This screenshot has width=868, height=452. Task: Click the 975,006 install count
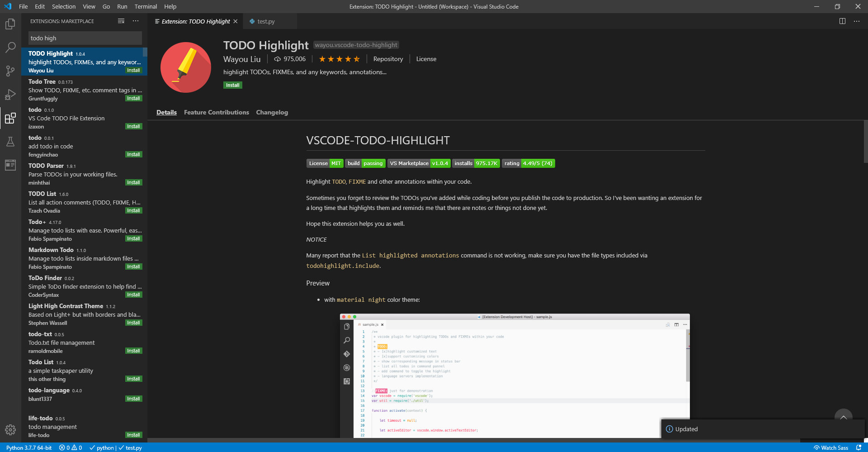point(290,59)
